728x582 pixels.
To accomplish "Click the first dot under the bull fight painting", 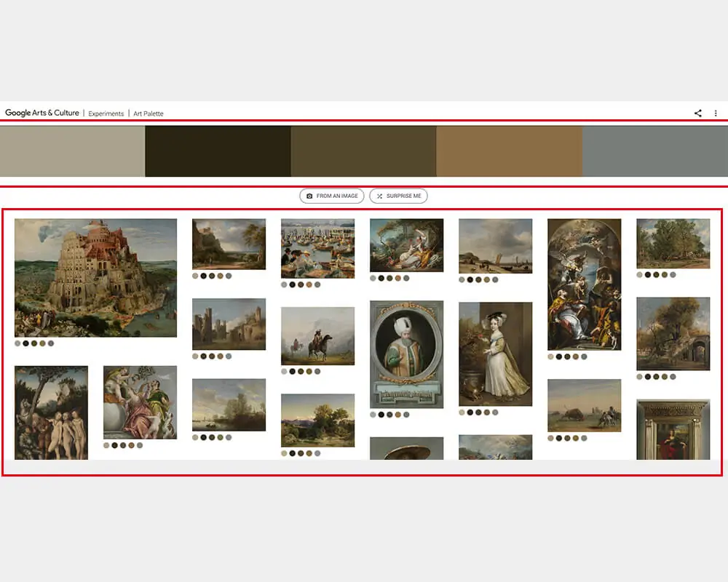I will pyautogui.click(x=550, y=438).
